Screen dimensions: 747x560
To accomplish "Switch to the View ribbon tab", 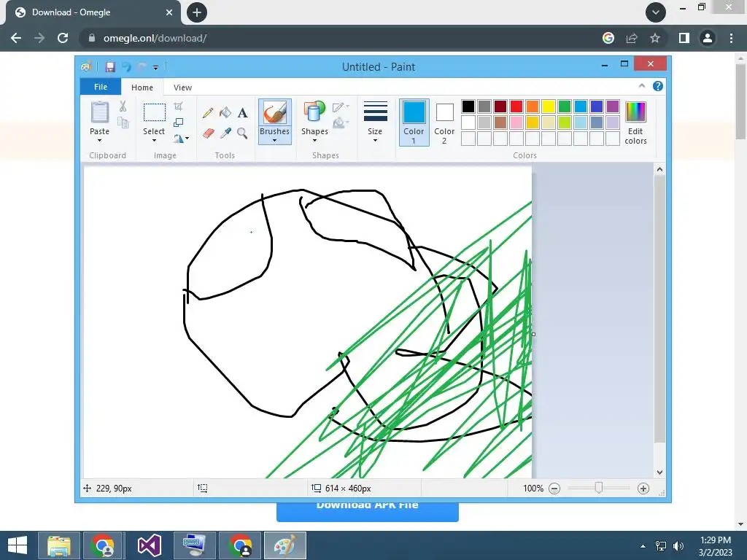I will pyautogui.click(x=182, y=87).
